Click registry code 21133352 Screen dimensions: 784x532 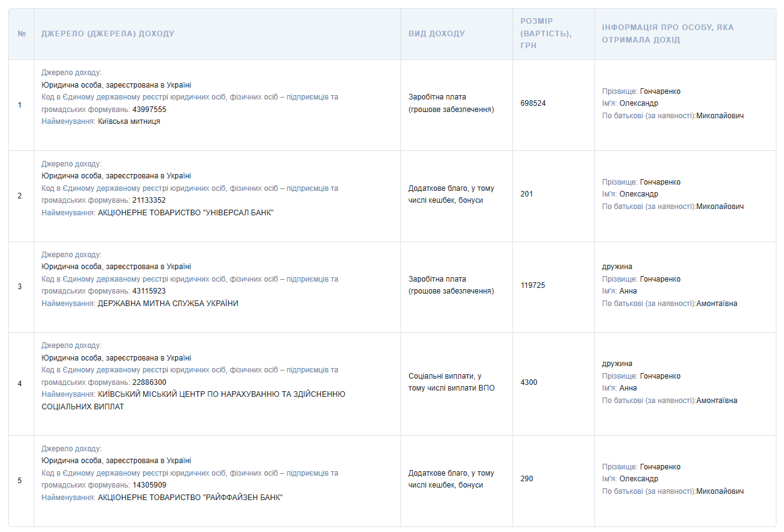click(x=149, y=200)
